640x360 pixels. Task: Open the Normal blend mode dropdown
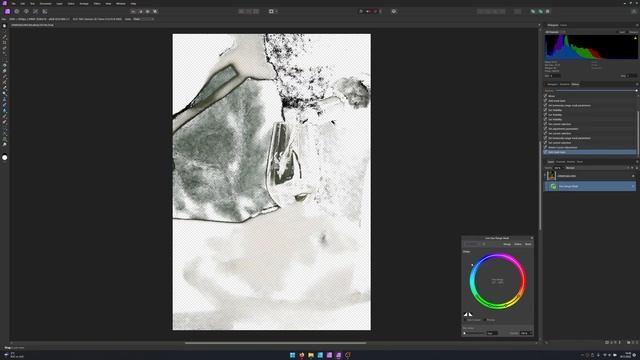596,168
